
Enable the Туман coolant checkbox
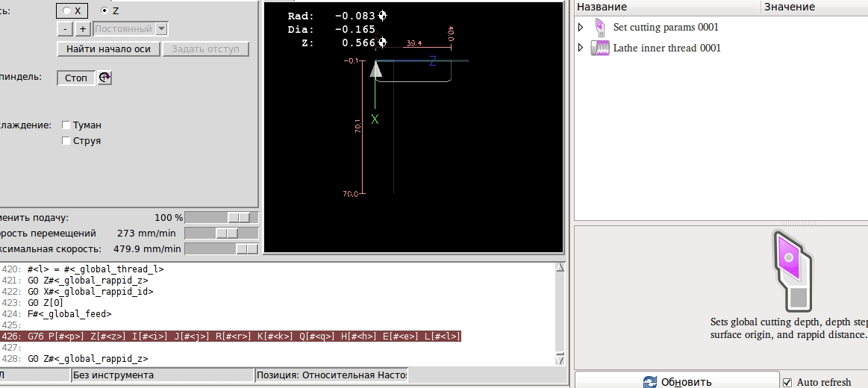(66, 125)
